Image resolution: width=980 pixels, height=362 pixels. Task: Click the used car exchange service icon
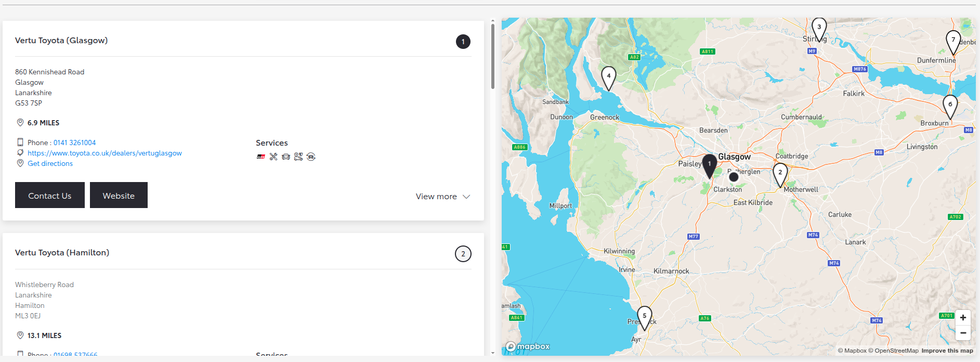click(x=311, y=157)
